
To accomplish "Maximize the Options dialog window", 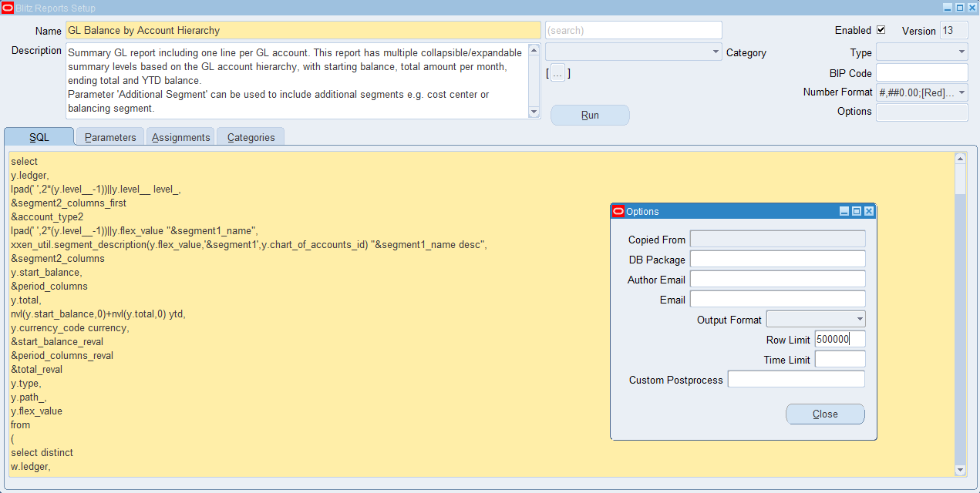I will [856, 211].
